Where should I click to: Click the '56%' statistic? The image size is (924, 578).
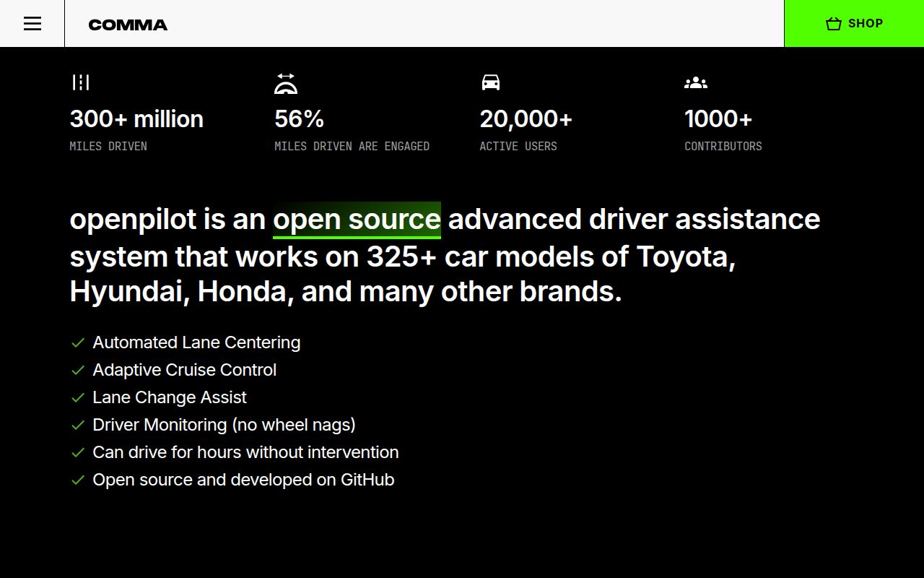pyautogui.click(x=300, y=118)
